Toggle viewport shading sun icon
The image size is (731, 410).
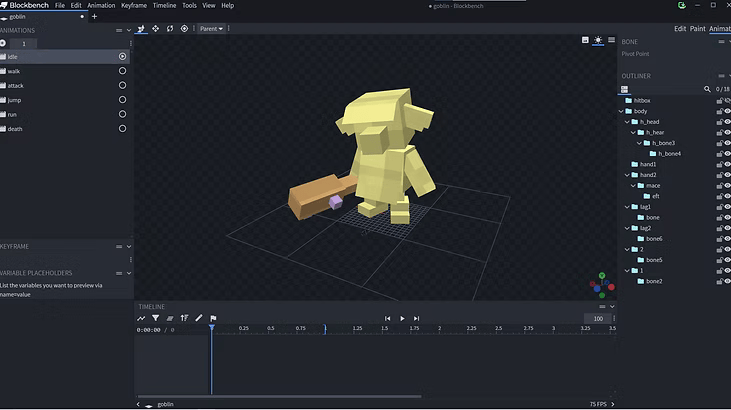tap(598, 40)
